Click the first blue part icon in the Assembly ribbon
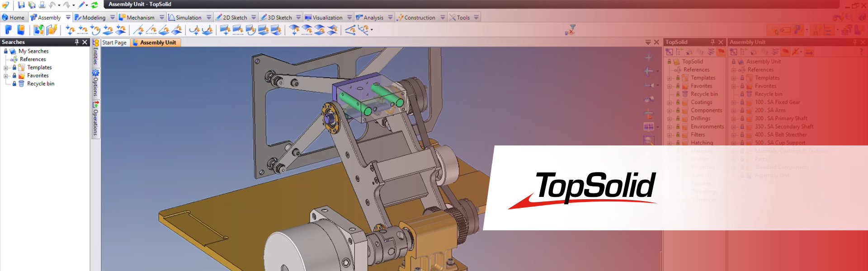868x271 pixels. [x=8, y=30]
